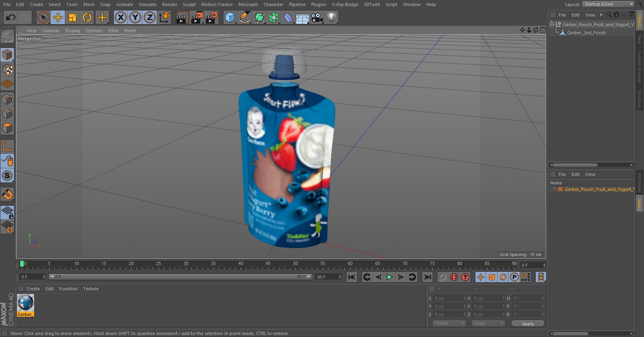Open the Bend deformer icon
644x337 pixels.
click(288, 17)
